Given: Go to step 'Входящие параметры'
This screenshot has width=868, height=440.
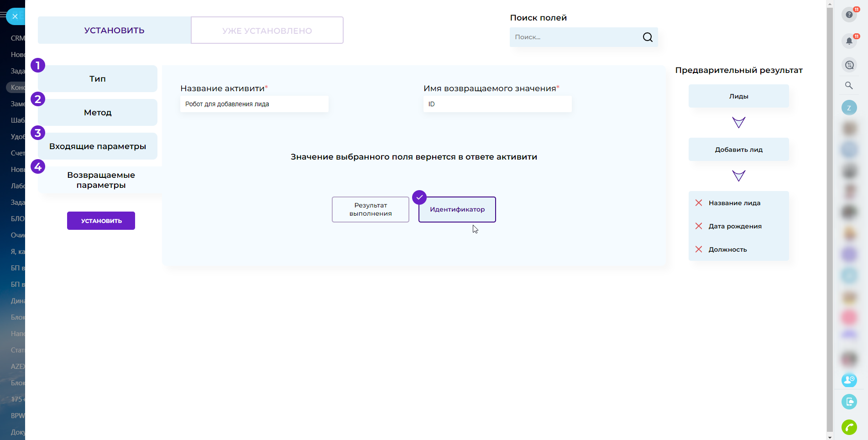Looking at the screenshot, I should 98,146.
